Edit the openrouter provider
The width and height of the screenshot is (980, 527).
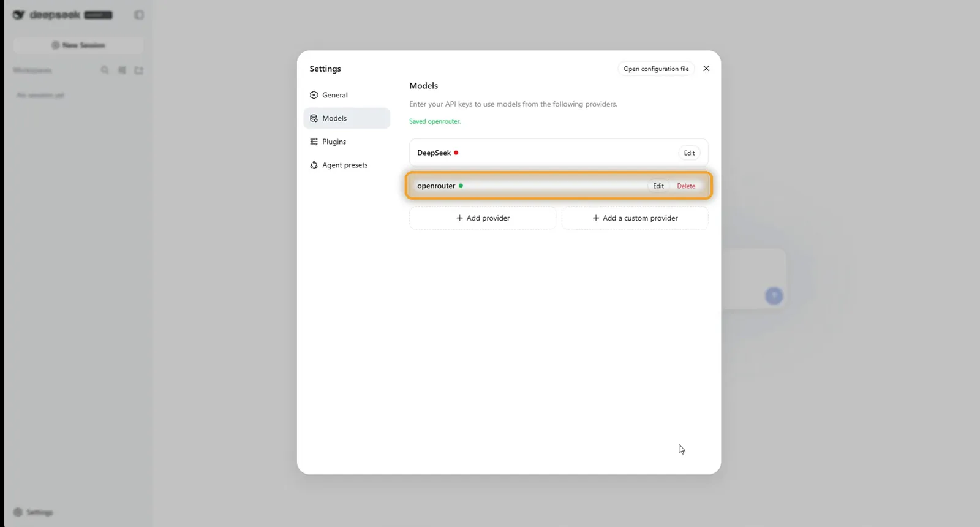(x=658, y=186)
